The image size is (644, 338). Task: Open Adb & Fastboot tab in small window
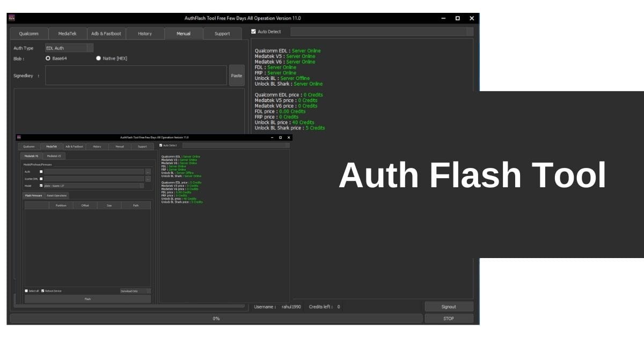pyautogui.click(x=75, y=146)
